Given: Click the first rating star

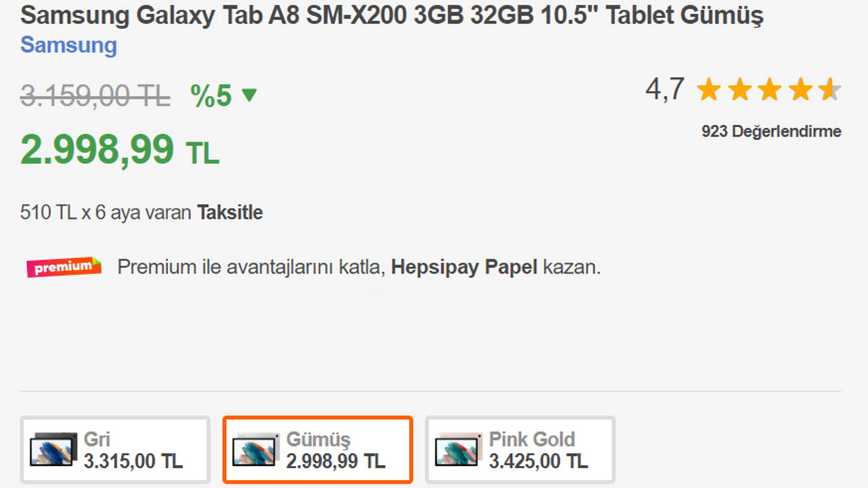Looking at the screenshot, I should coord(709,89).
